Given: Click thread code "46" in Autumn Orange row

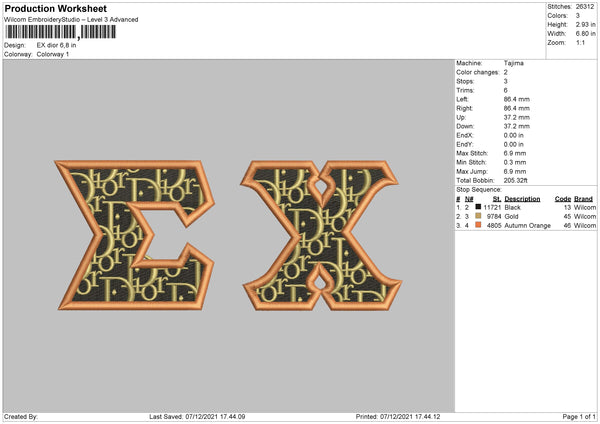Looking at the screenshot, I should pyautogui.click(x=567, y=226).
